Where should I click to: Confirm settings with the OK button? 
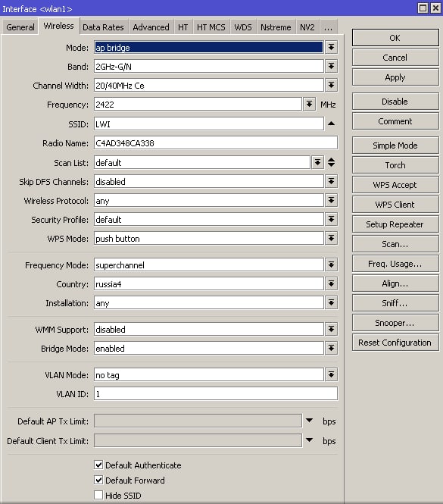coord(395,38)
